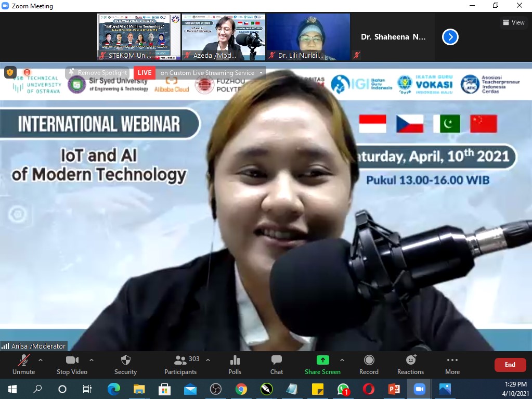Screen dimensions: 532x399
Task: Open Reactions emoji menu
Action: (x=410, y=365)
